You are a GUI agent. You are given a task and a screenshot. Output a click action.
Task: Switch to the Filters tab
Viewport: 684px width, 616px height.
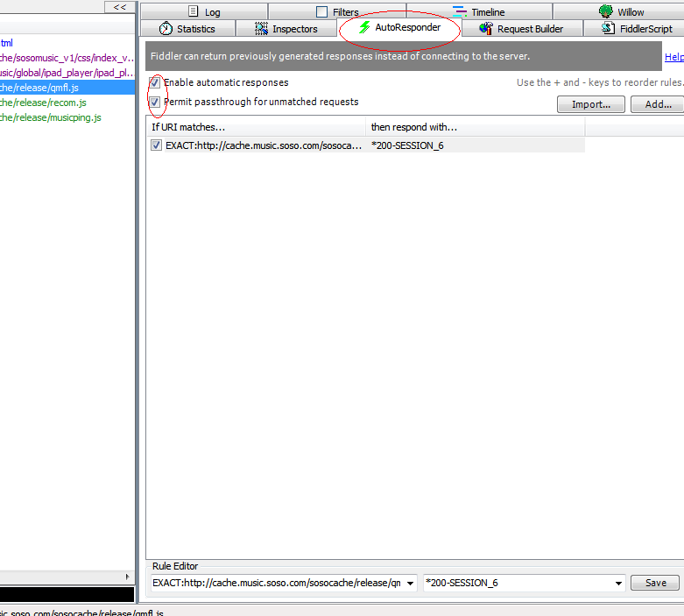[x=337, y=11]
